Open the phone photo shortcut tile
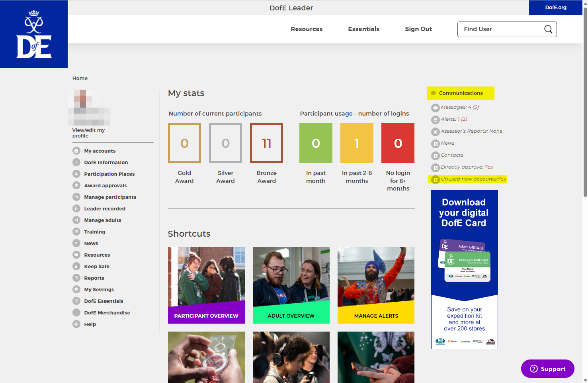 click(x=376, y=357)
